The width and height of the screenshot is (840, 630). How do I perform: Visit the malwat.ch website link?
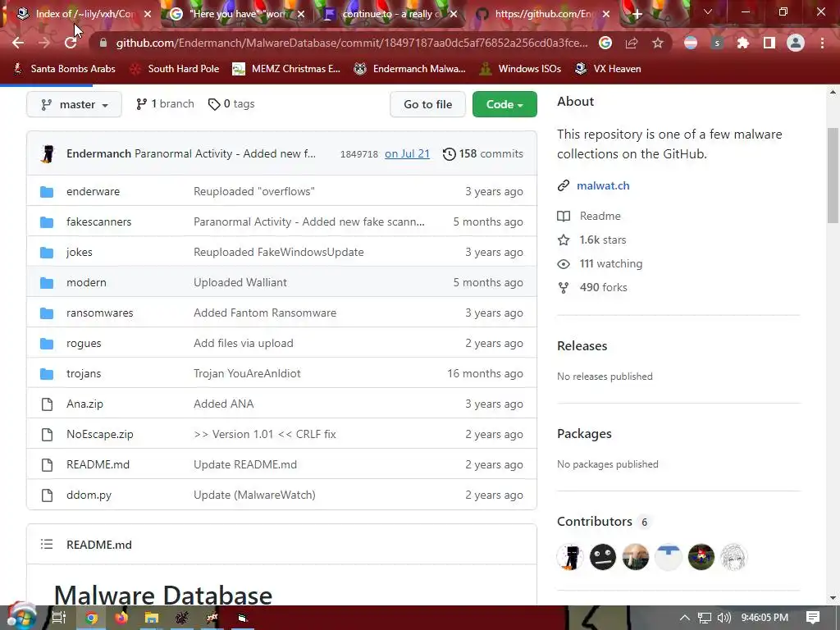(603, 186)
